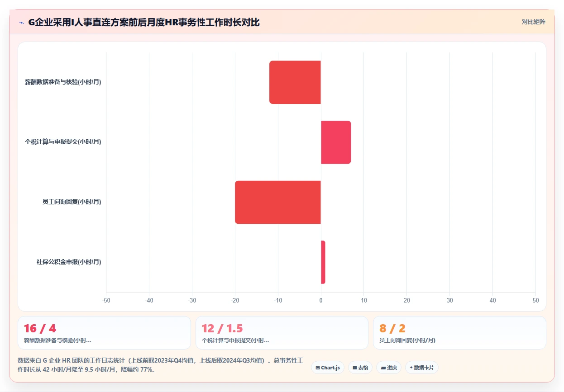The image size is (564, 392).
Task: Click the footnote text about 工作日志统计
Action: 161,365
